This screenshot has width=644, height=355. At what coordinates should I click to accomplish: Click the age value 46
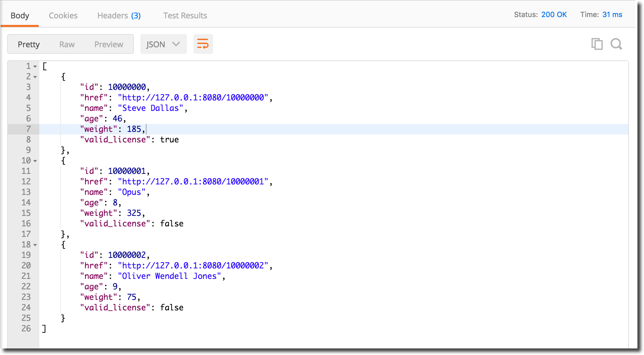(117, 118)
